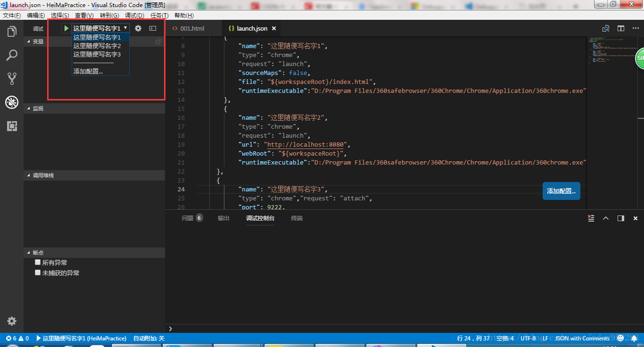The image size is (644, 347).
Task: Change indentation via 空格: 4
Action: pos(505,338)
